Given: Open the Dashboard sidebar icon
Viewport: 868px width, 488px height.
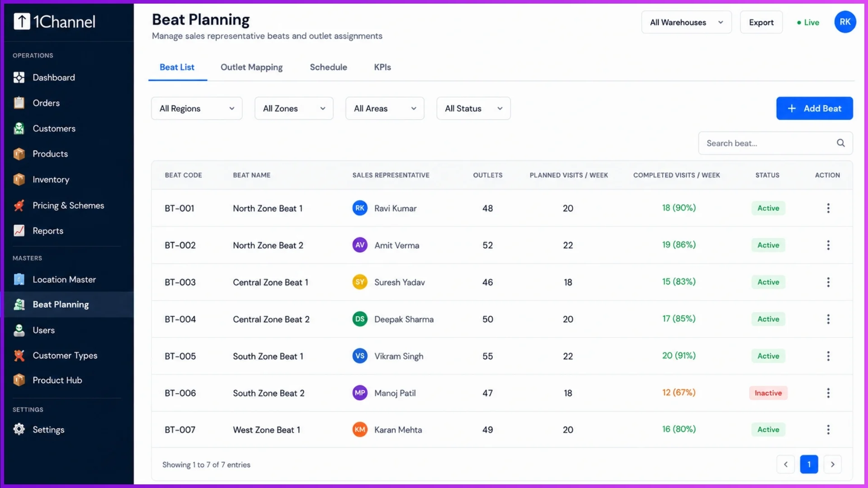Looking at the screenshot, I should 19,78.
